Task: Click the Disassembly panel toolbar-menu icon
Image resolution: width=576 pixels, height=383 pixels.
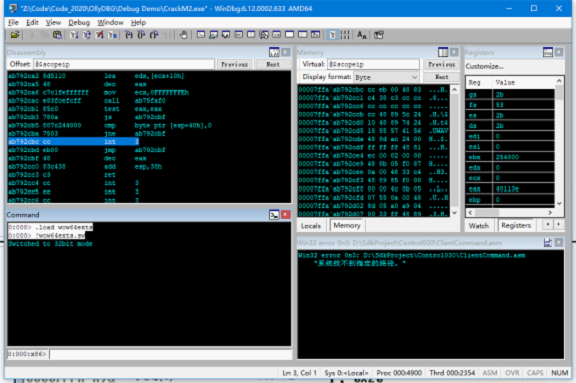Action: point(274,52)
